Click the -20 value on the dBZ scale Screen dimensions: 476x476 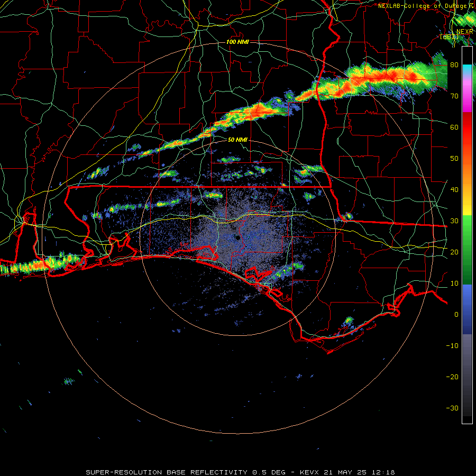(x=452, y=377)
